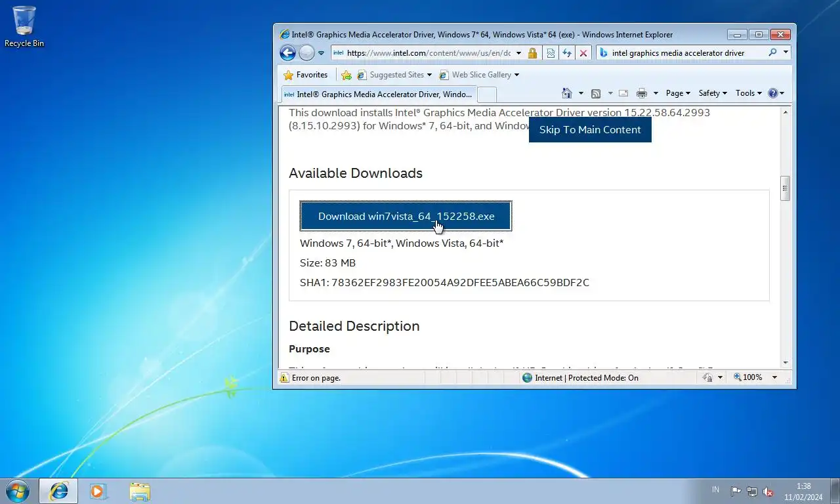The height and width of the screenshot is (504, 840).
Task: Click Internet Protected Mode status globe
Action: (527, 378)
